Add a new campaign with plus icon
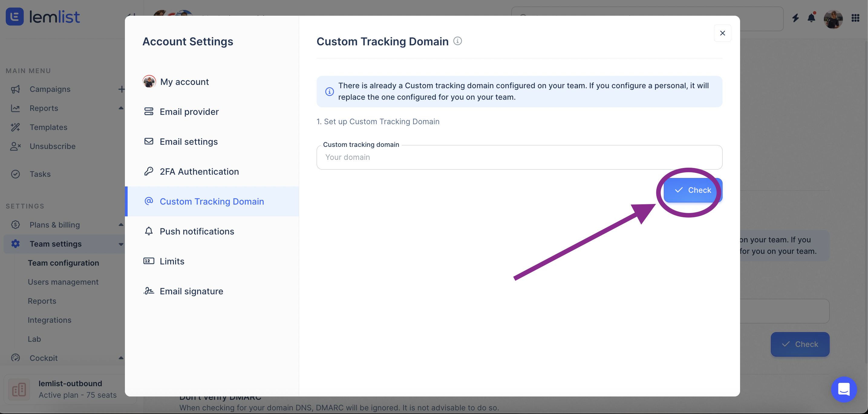This screenshot has height=414, width=868. pyautogui.click(x=121, y=89)
